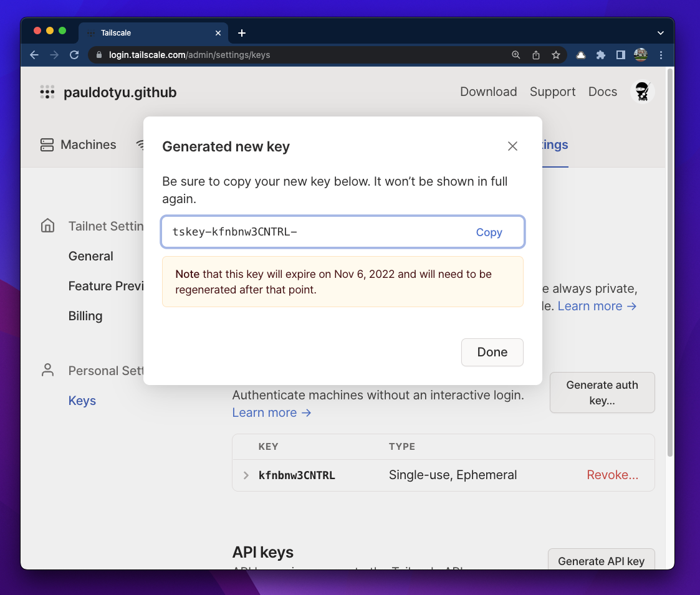Revoke the kfnbnw3CNTRL key
700x595 pixels.
tap(612, 475)
